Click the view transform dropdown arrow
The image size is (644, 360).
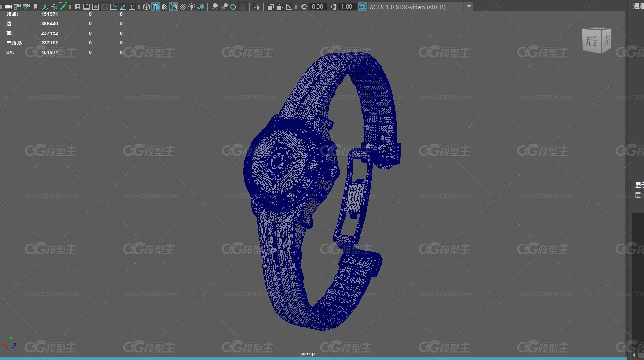click(x=469, y=7)
